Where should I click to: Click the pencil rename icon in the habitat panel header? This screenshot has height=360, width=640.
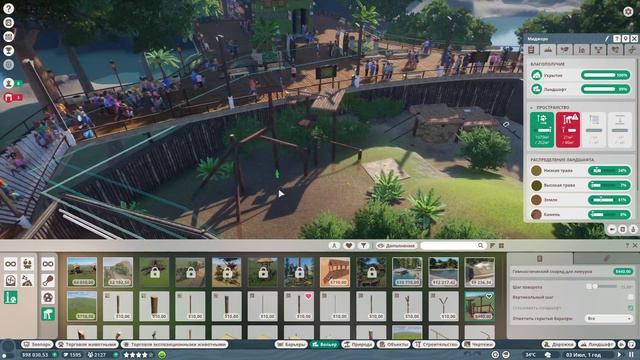click(607, 39)
